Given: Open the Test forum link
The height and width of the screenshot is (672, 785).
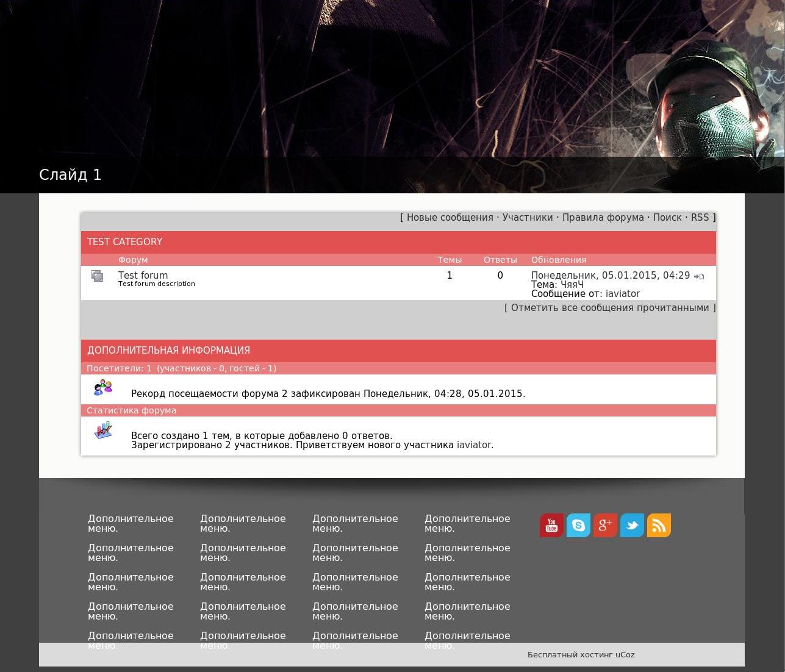Looking at the screenshot, I should [x=143, y=275].
